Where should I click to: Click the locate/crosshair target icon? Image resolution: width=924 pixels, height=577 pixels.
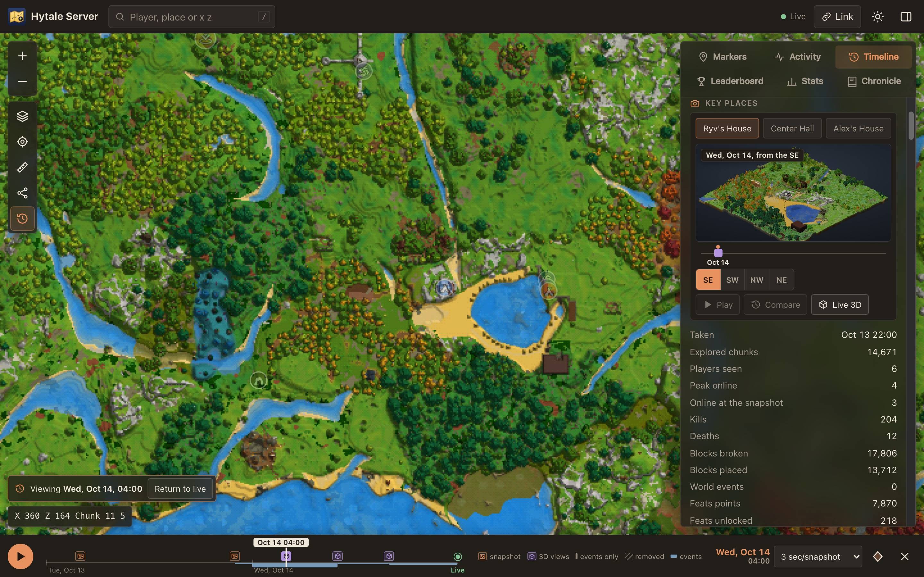point(22,142)
